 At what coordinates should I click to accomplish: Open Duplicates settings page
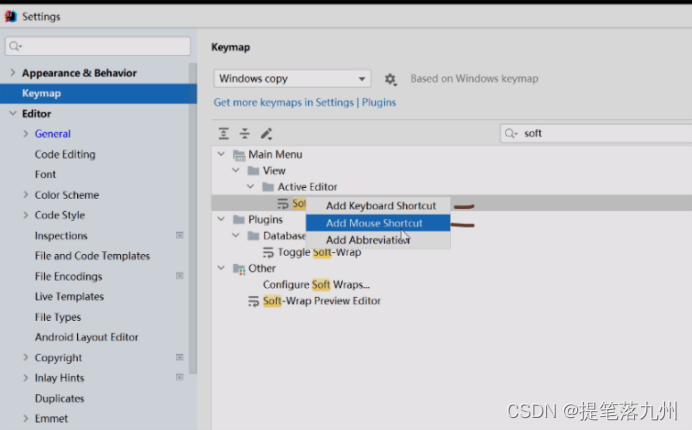(x=60, y=398)
